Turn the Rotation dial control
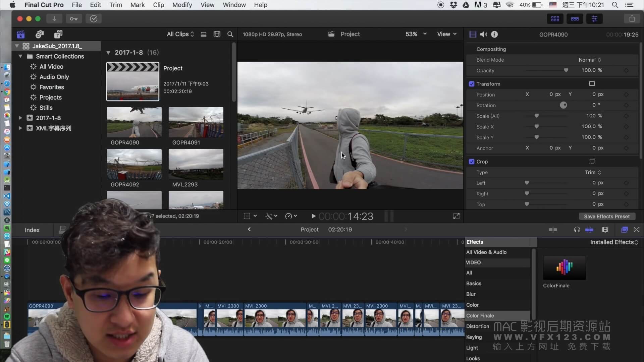This screenshot has width=644, height=362. (563, 105)
